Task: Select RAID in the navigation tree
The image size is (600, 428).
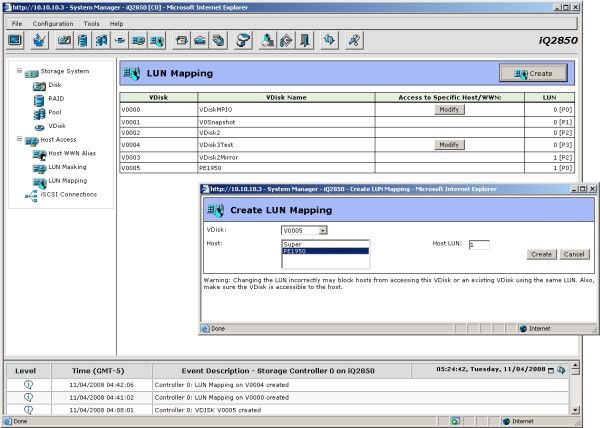Action: coord(56,99)
